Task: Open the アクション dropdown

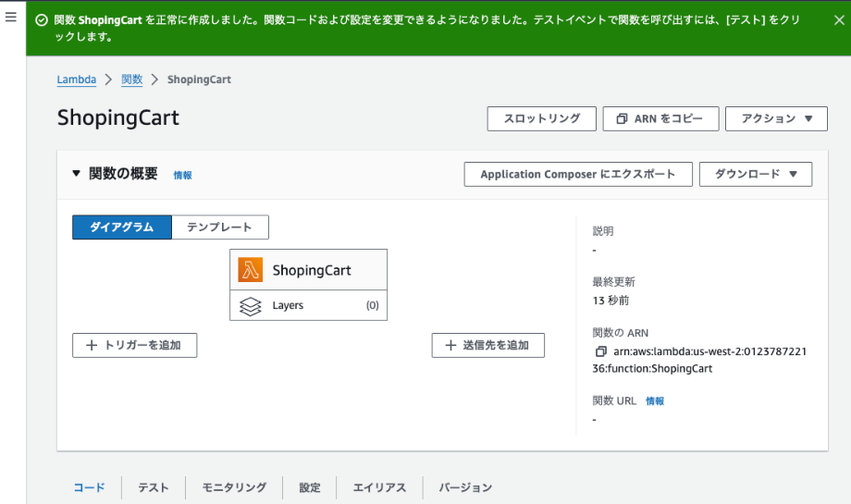Action: tap(776, 118)
